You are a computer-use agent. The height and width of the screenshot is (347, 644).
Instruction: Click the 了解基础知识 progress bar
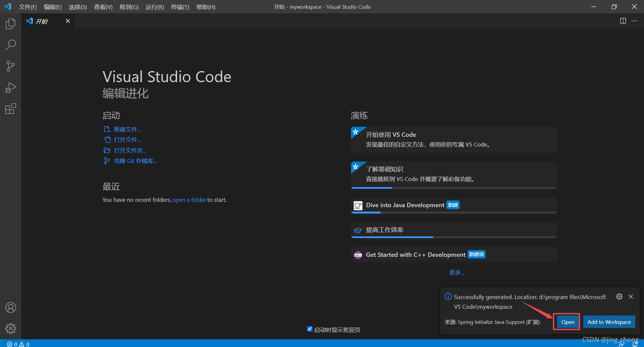454,188
